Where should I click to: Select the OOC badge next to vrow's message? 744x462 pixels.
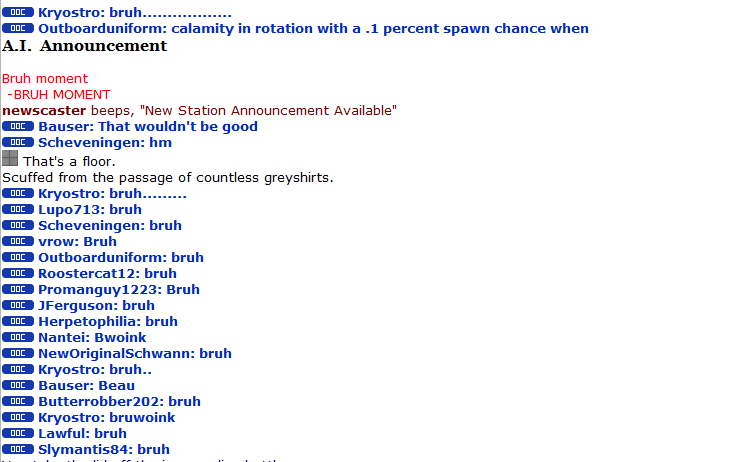[x=18, y=242]
